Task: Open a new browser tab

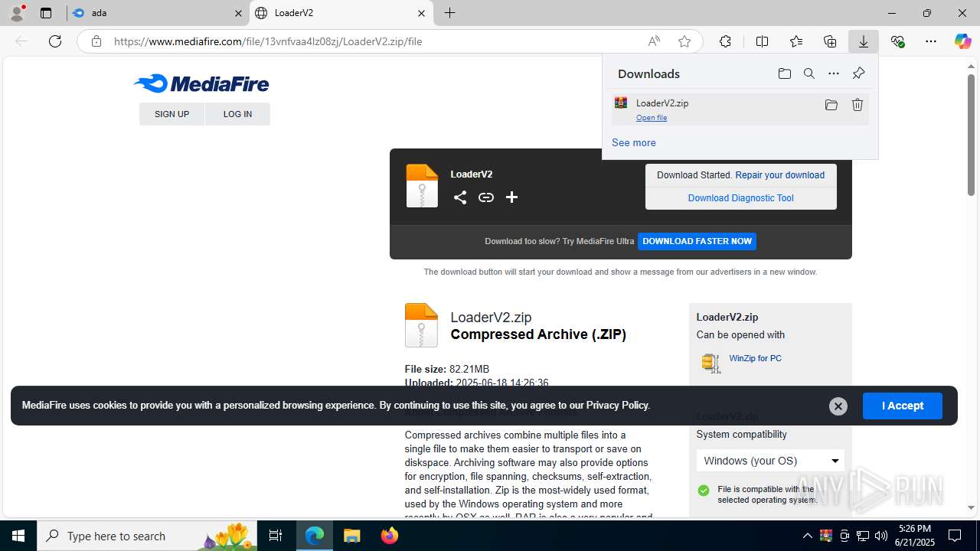Action: (450, 13)
